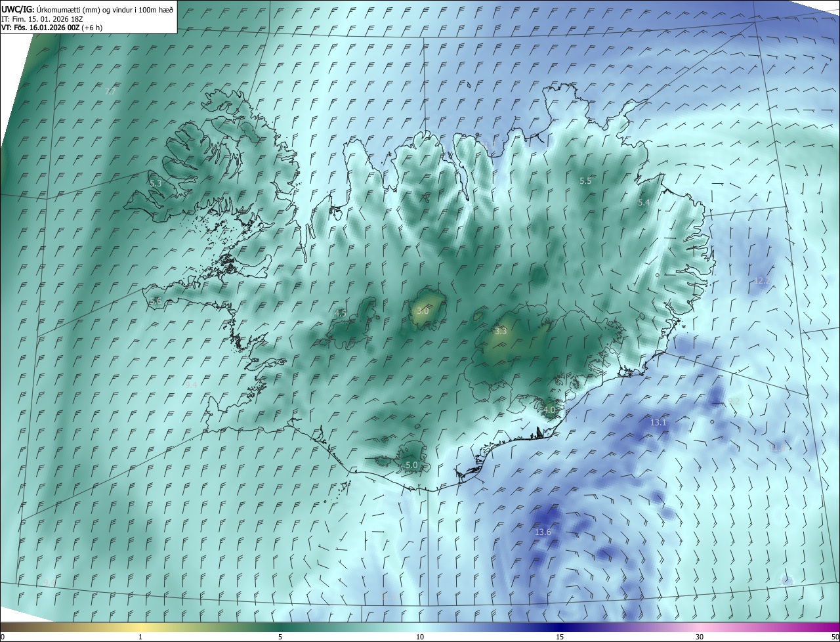The width and height of the screenshot is (840, 642).
Task: Click the 3.0 value on the glacier
Action: click(423, 311)
